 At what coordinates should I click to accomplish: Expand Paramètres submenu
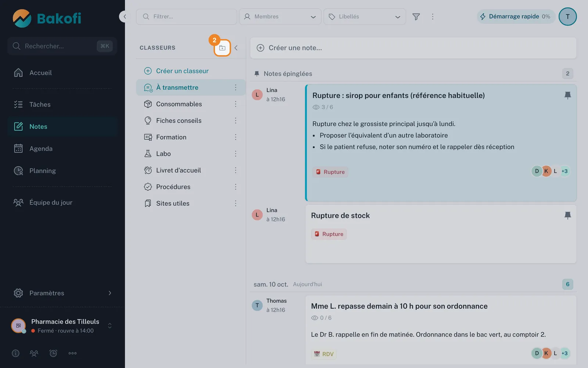pyautogui.click(x=62, y=293)
